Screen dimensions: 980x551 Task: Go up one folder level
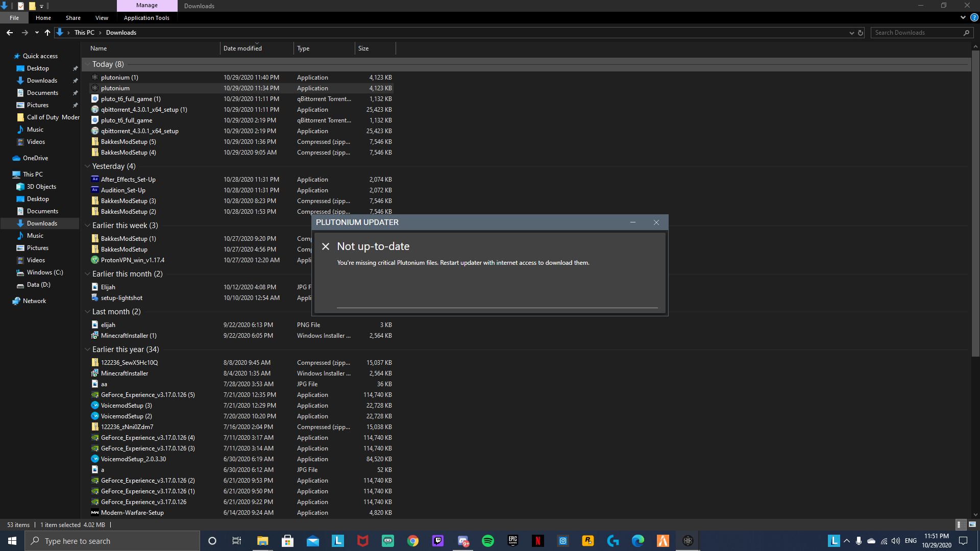[47, 33]
